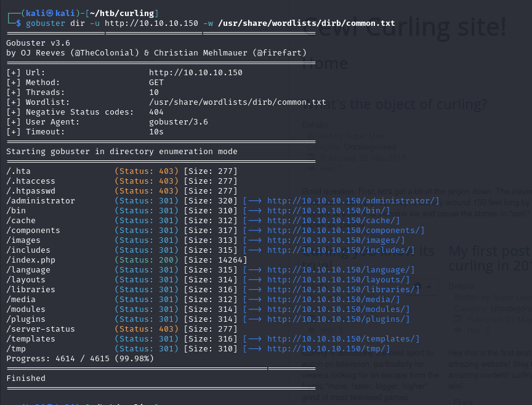The image size is (532, 405).
Task: Click the /.htpasswd result entry
Action: (x=31, y=191)
